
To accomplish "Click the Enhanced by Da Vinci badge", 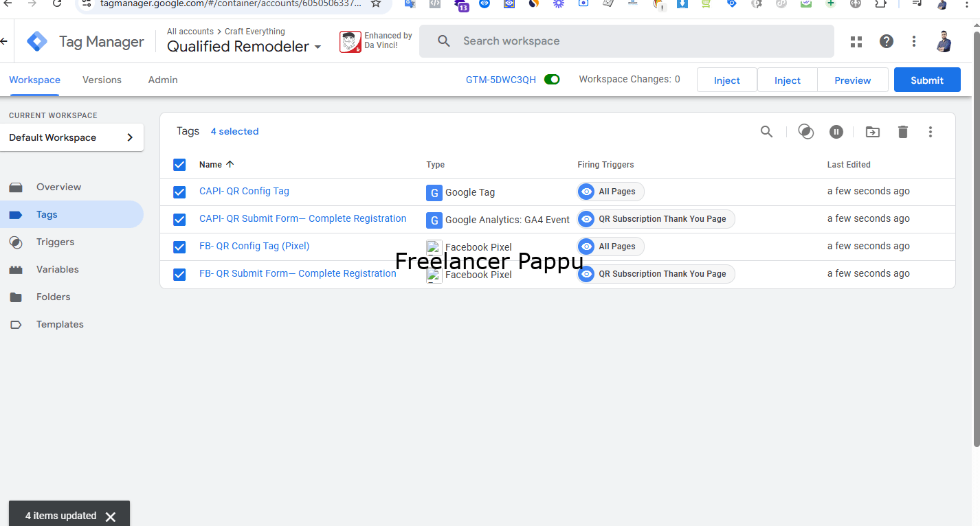I will (x=376, y=41).
